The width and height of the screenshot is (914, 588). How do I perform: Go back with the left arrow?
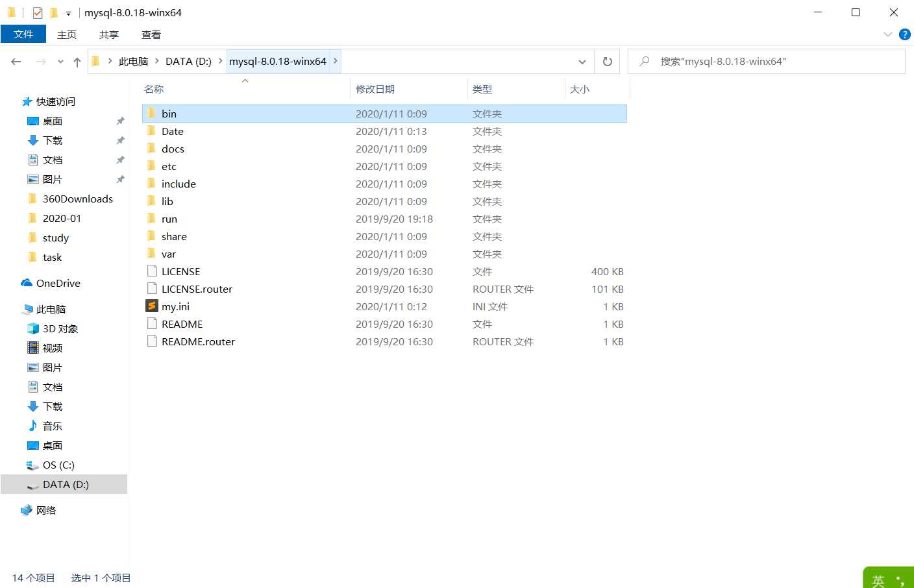(16, 62)
